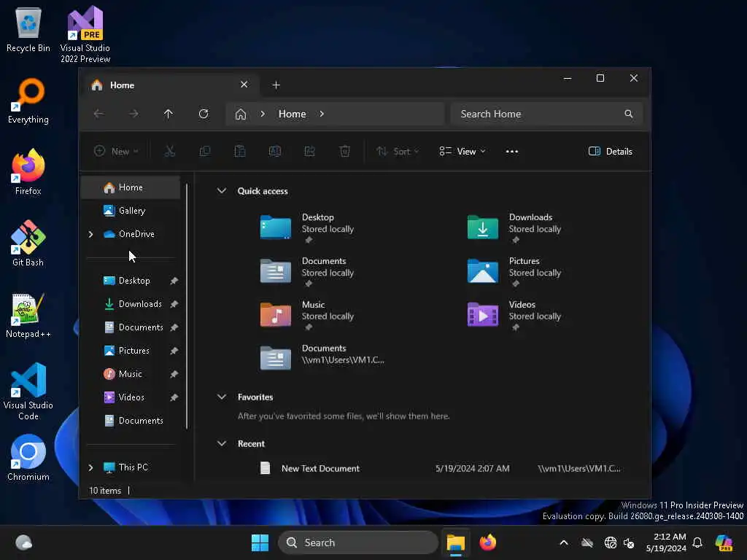Select unpinned Documents at sidebar bottom
The image size is (747, 560).
(131, 421)
